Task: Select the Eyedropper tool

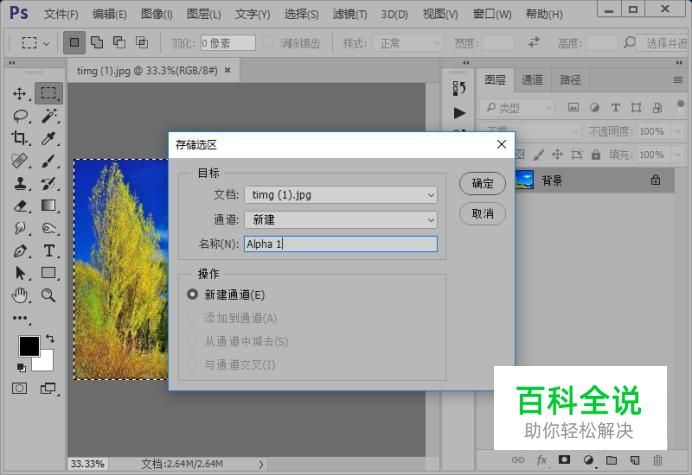Action: [x=49, y=139]
